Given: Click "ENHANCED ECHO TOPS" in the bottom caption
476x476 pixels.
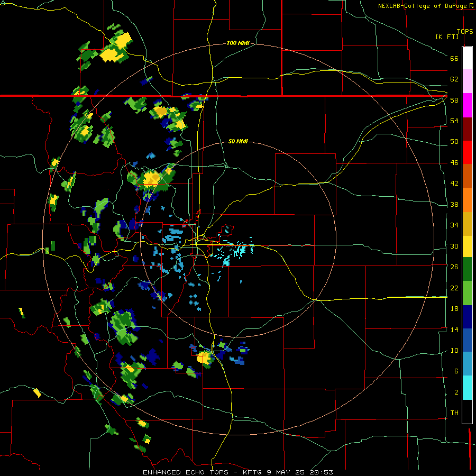Looking at the screenshot, I should tap(185, 472).
